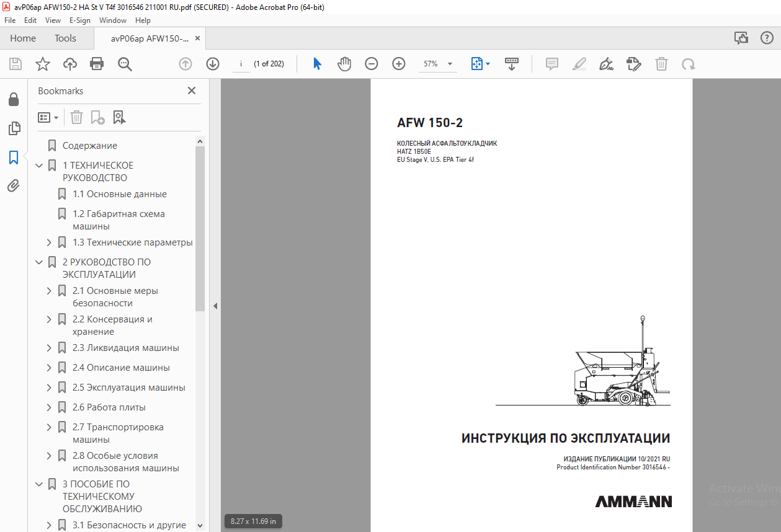781x532 pixels.
Task: Collapse 3 ПОСОБИЕ ПО ТЕХНИЧЕСКОМУ ОБСЛУЖИВАНИЮ
Action: click(39, 484)
